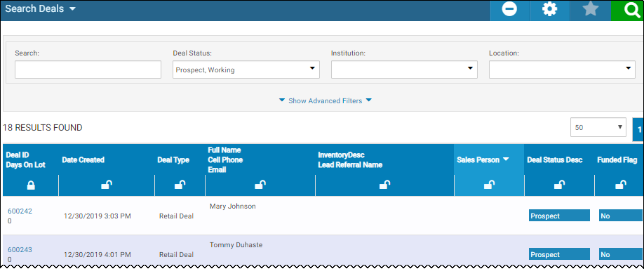Open the Location dropdown

pyautogui.click(x=562, y=70)
